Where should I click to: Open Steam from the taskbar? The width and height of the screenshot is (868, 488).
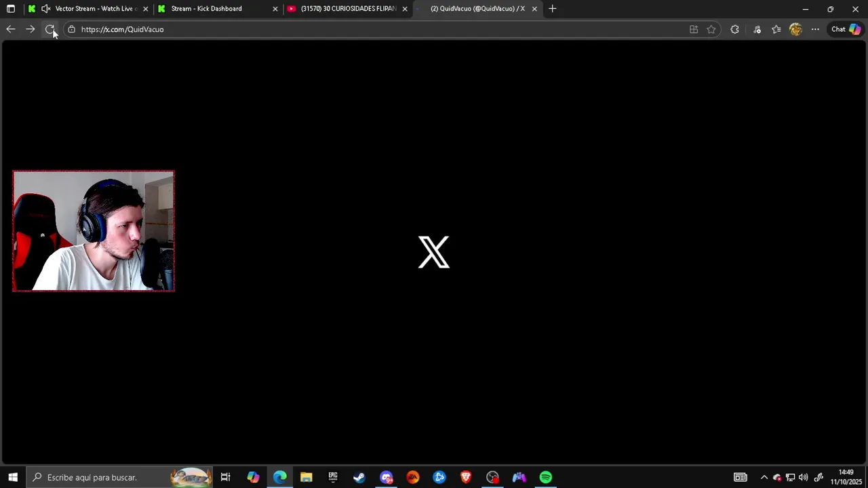pyautogui.click(x=359, y=477)
